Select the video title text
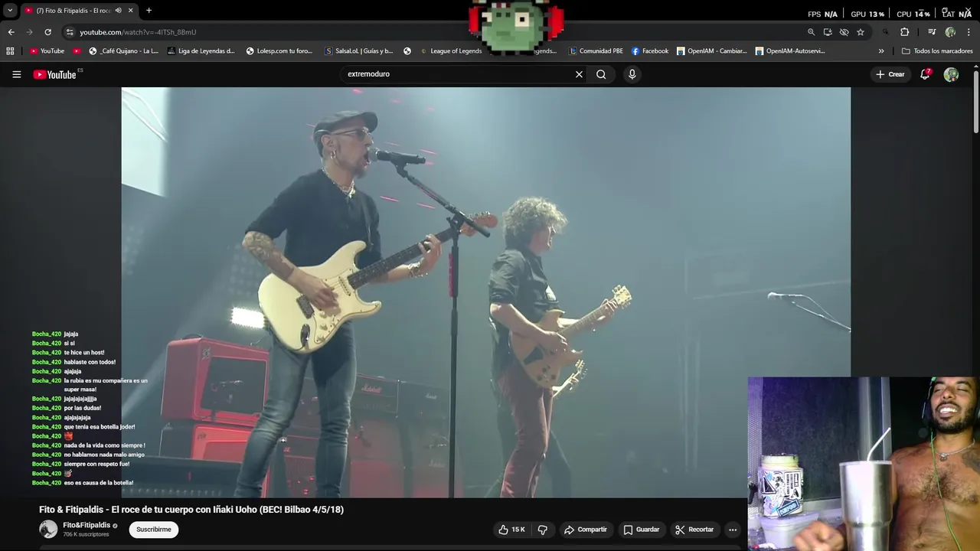 click(x=191, y=510)
